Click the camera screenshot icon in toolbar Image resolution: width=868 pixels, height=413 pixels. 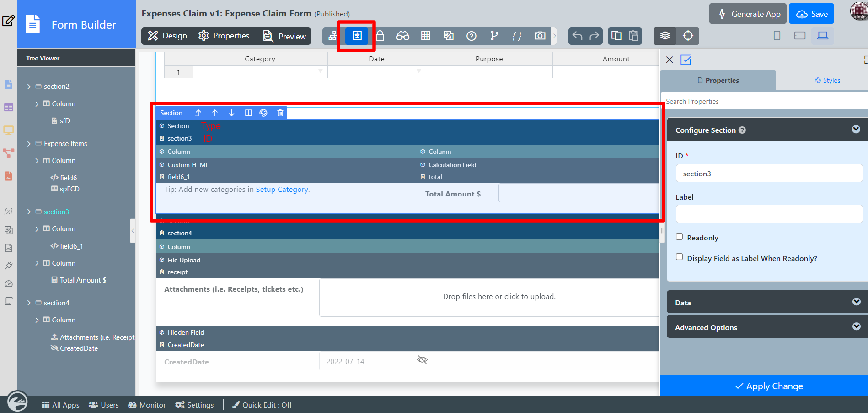pos(540,36)
